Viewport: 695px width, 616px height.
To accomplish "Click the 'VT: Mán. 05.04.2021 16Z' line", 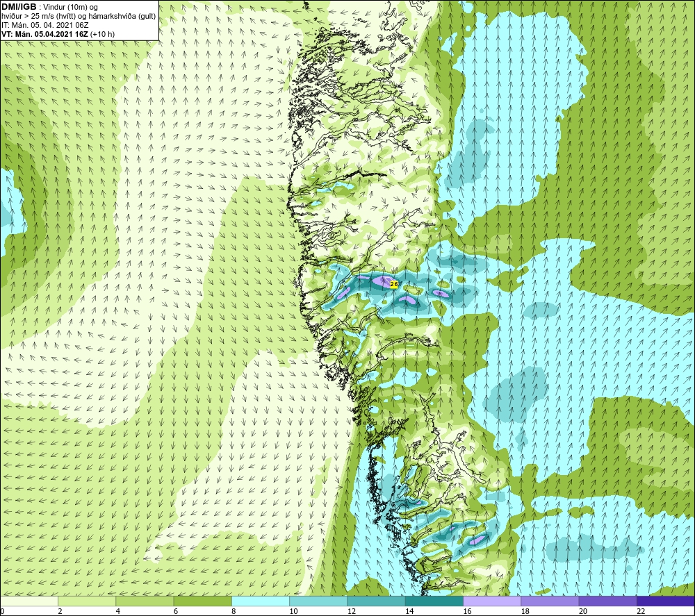I will [44, 34].
